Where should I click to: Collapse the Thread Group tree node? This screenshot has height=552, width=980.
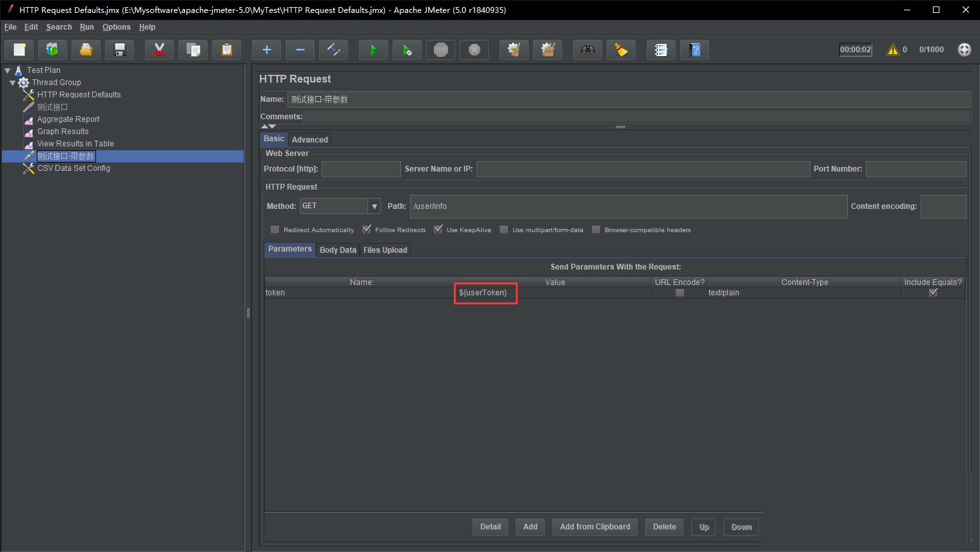click(x=12, y=83)
